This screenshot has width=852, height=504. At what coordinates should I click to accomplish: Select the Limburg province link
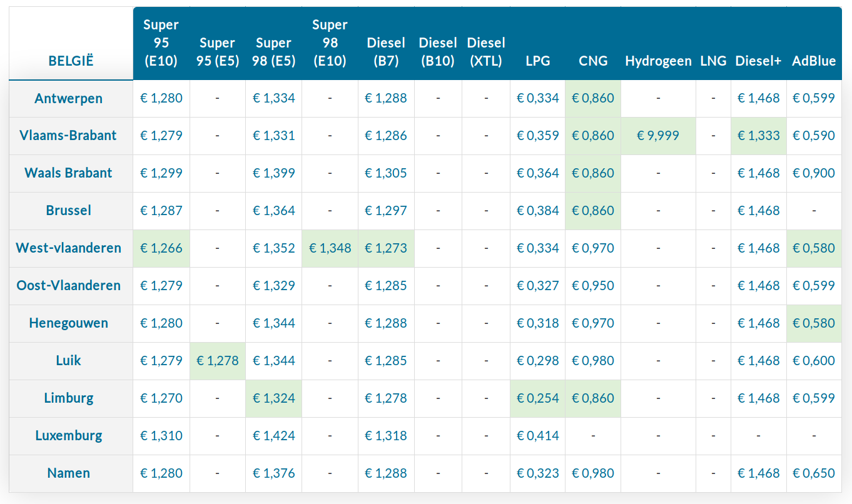tap(69, 398)
